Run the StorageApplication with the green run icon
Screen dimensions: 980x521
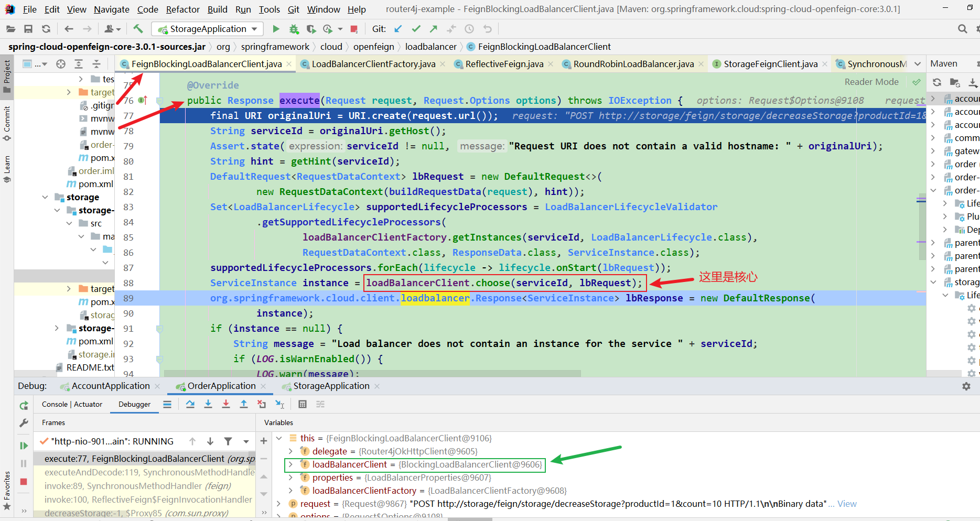(x=276, y=29)
